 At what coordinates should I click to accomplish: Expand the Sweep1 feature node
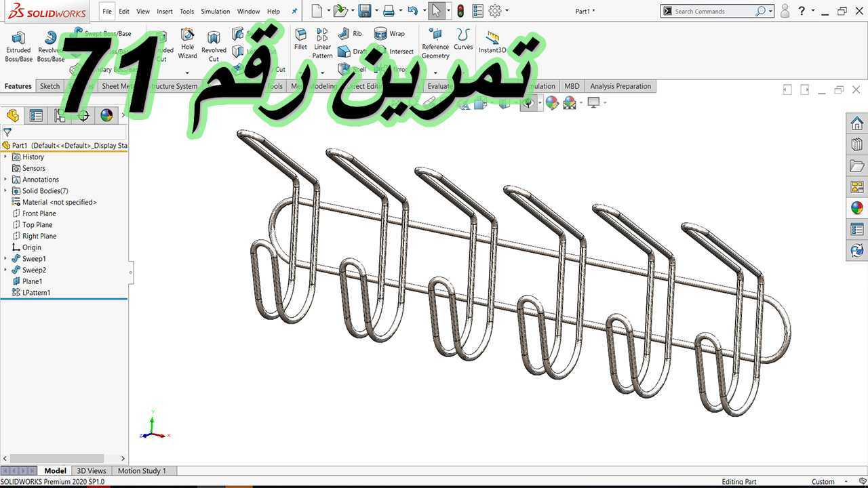[5, 258]
